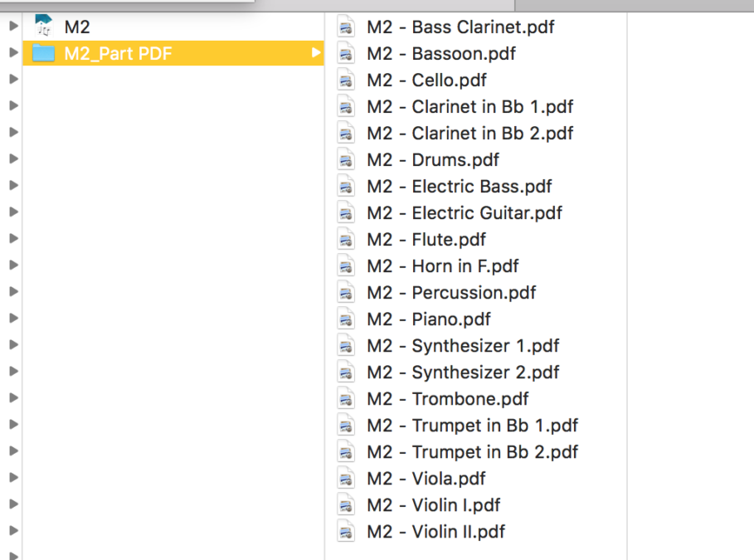Expand the disclosure triangle beside M2

pos(14,26)
